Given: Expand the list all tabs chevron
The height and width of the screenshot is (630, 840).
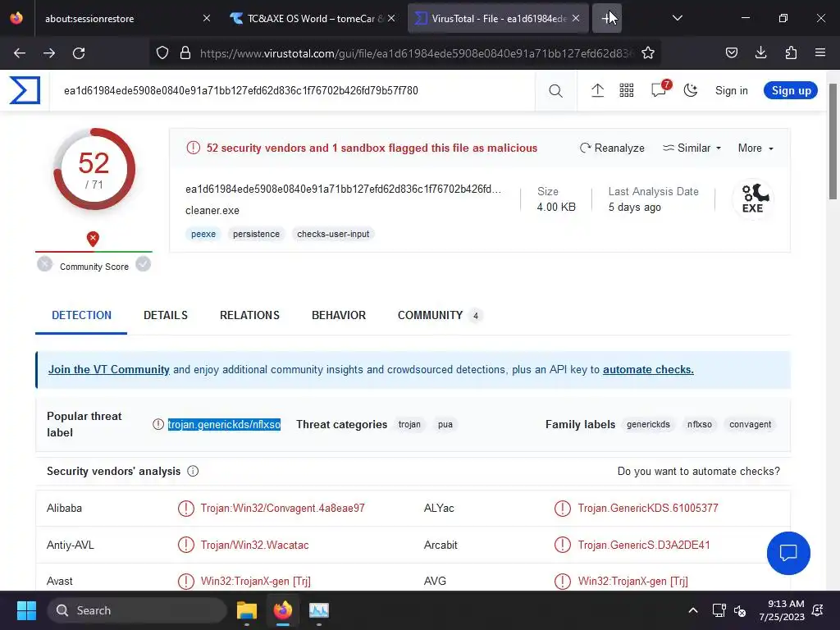Looking at the screenshot, I should [x=677, y=18].
